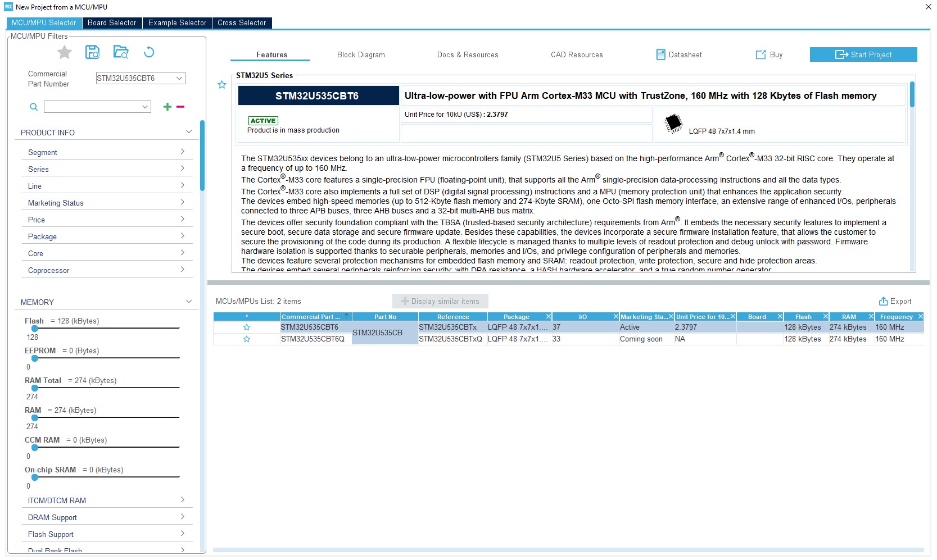This screenshot has width=937, height=560.
Task: Sort by Commercial Part column header
Action: pos(316,317)
